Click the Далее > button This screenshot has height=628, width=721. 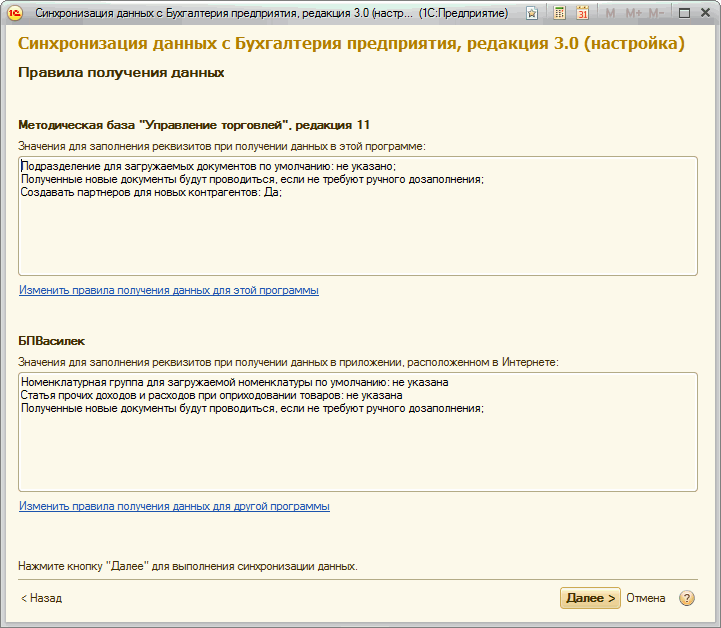tap(590, 598)
